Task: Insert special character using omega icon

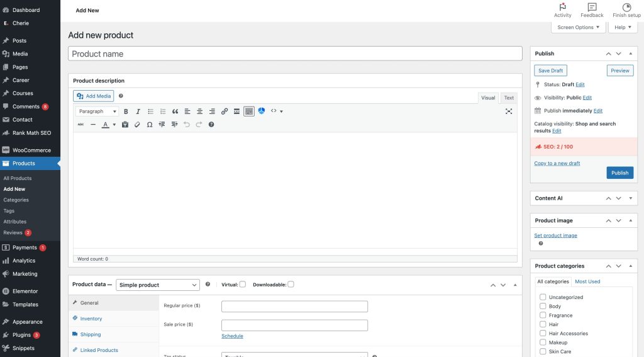Action: 150,125
